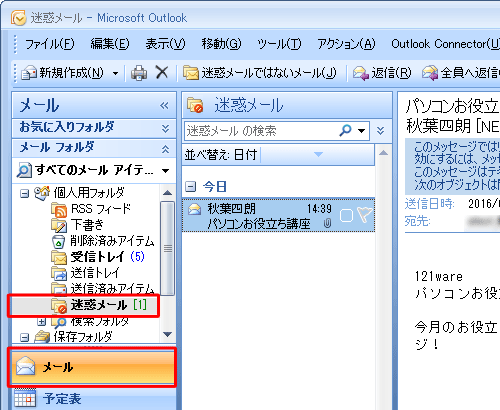Viewport: 500px width, 410px height.
Task: Collapse the 保存フォルダ tree node
Action: [x=24, y=338]
